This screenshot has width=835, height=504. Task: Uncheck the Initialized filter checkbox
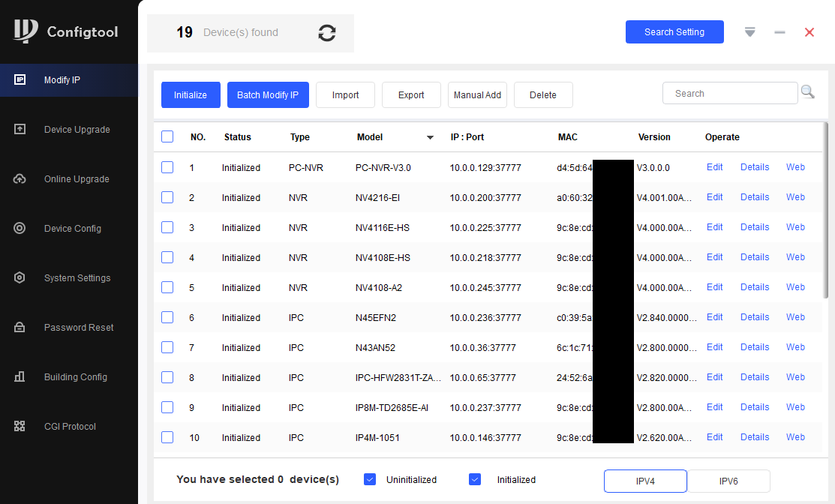pos(475,479)
